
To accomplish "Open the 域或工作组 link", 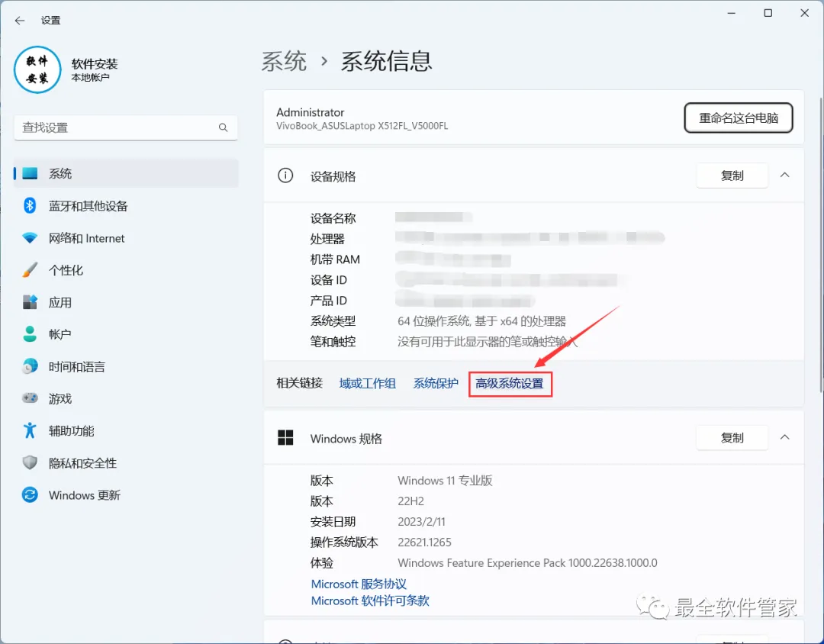I will [367, 383].
